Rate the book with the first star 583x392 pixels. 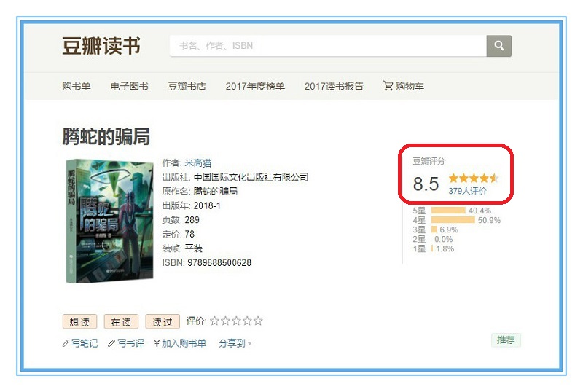click(214, 321)
